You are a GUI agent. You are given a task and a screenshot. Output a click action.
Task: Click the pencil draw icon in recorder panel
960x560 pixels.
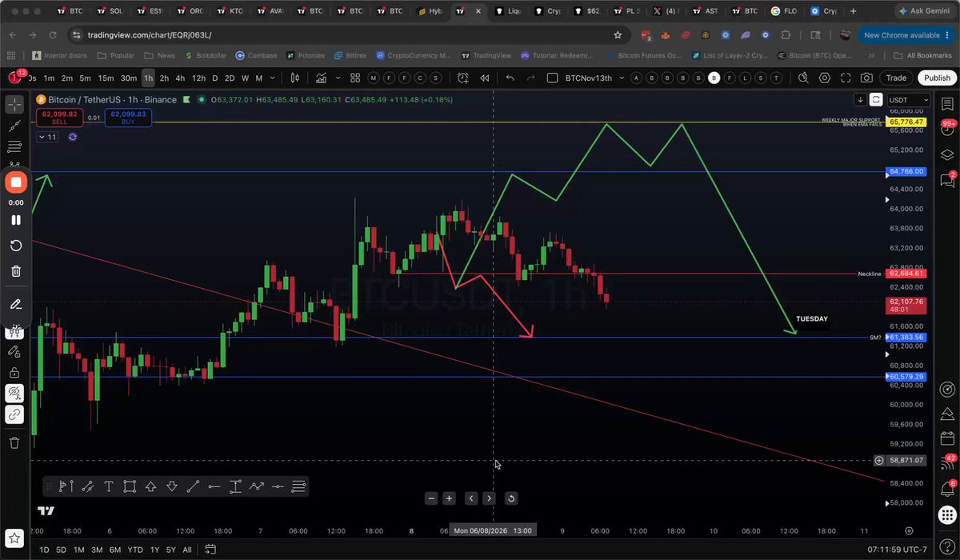click(16, 304)
